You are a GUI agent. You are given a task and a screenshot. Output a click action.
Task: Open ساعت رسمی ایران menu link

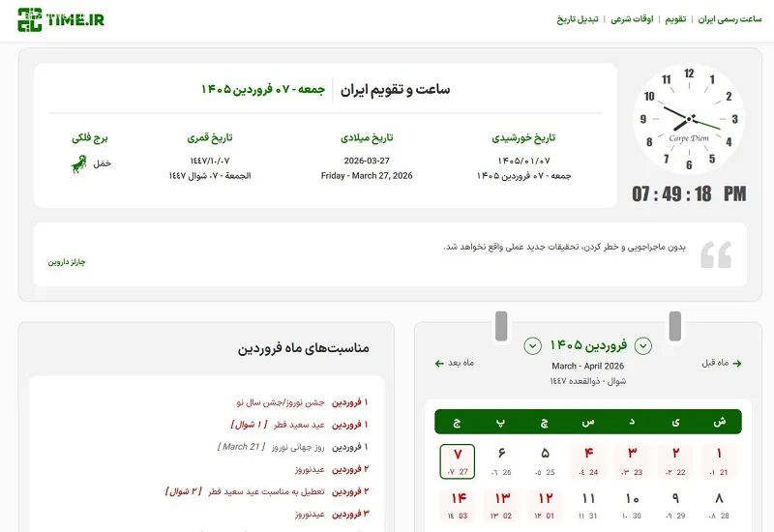click(x=729, y=19)
